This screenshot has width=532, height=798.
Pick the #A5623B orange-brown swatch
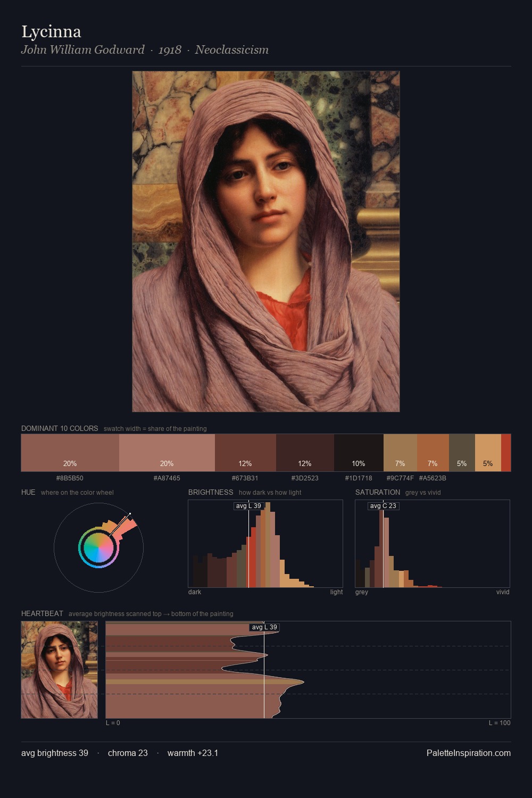[x=433, y=453]
